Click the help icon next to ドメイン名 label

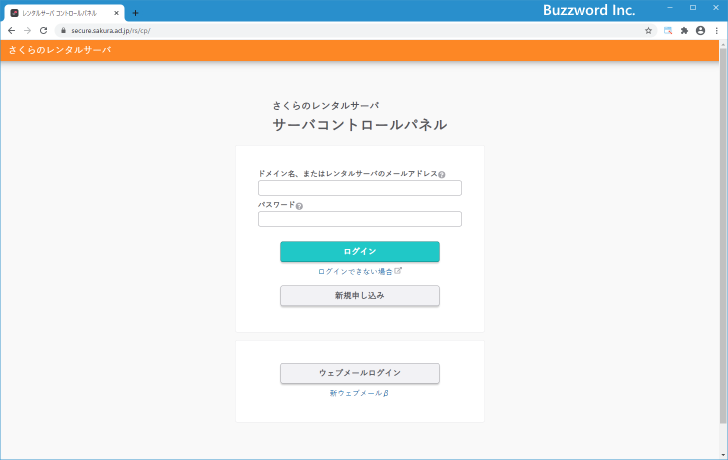click(x=442, y=175)
